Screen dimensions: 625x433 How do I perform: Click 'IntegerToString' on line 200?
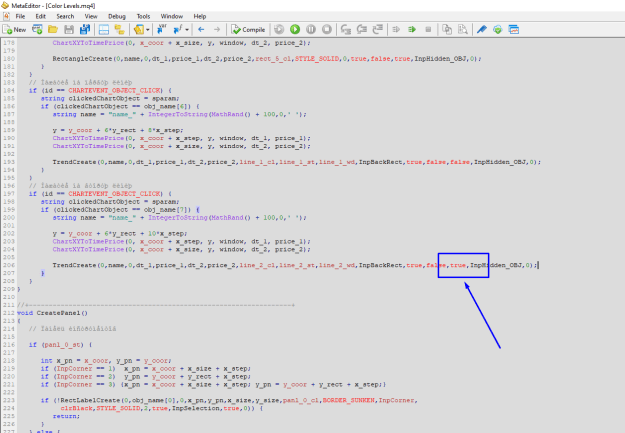(178, 218)
